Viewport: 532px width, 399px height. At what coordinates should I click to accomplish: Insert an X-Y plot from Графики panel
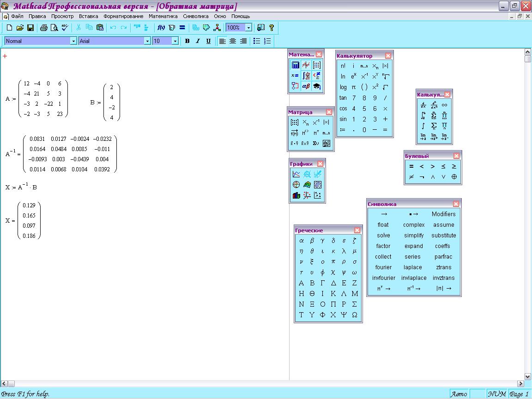296,174
